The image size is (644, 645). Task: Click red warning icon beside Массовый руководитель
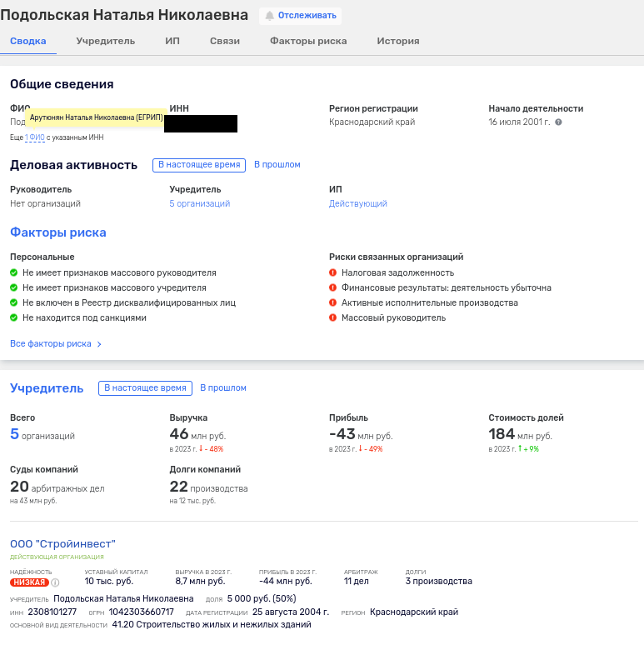click(x=333, y=317)
